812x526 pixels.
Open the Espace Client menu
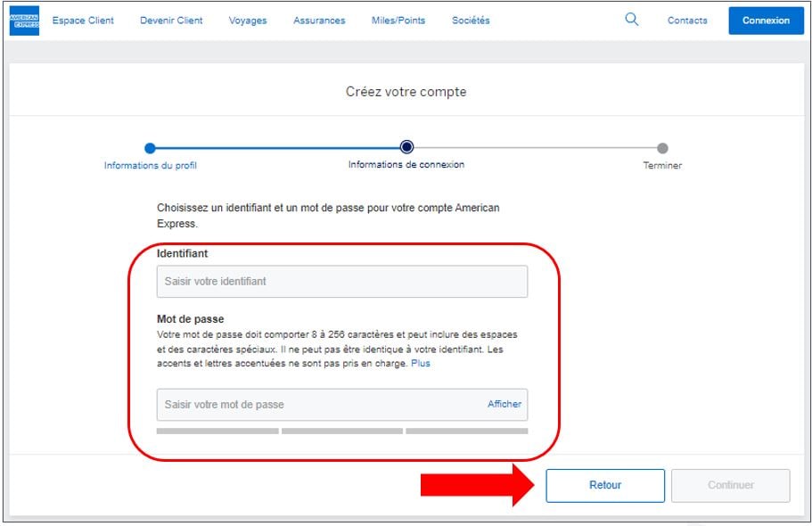[83, 21]
